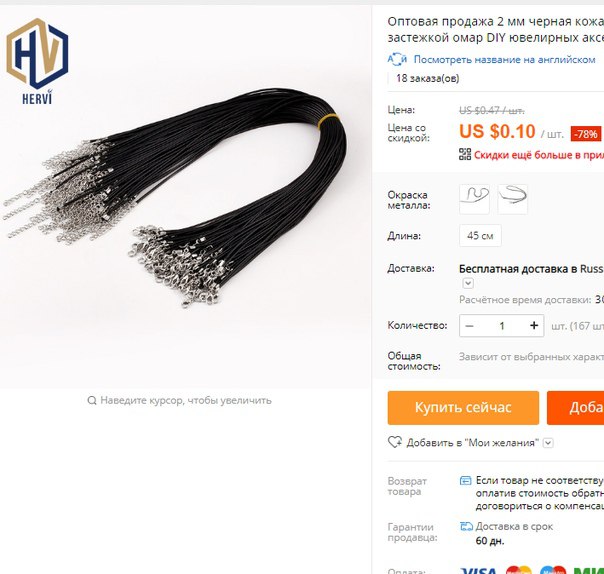
Task: Click the QR code icon by app discounts
Action: click(x=465, y=154)
